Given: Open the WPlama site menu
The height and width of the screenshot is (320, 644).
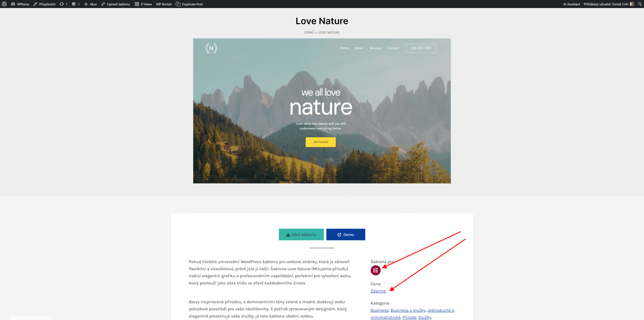Looking at the screenshot, I should coord(20,4).
